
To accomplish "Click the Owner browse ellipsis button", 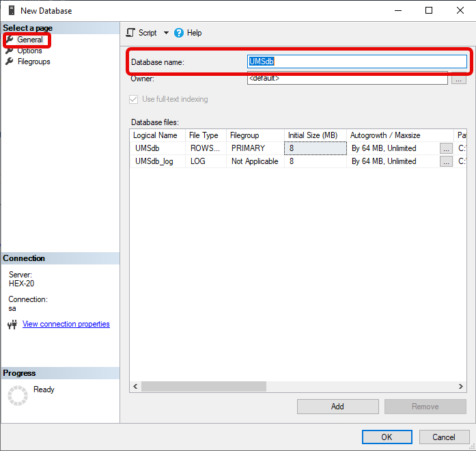I will coord(459,79).
